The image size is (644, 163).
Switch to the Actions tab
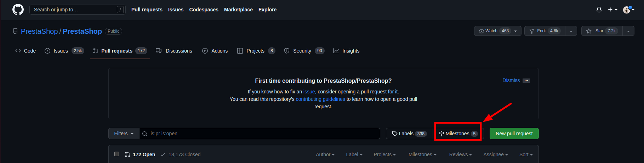pyautogui.click(x=215, y=51)
